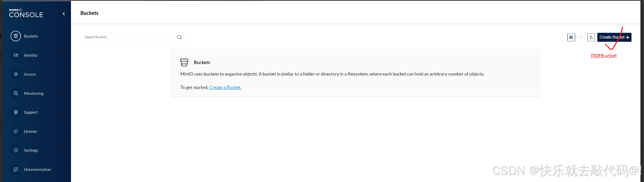
Task: Expand the Monitoring submenu chevron
Action: tap(62, 93)
